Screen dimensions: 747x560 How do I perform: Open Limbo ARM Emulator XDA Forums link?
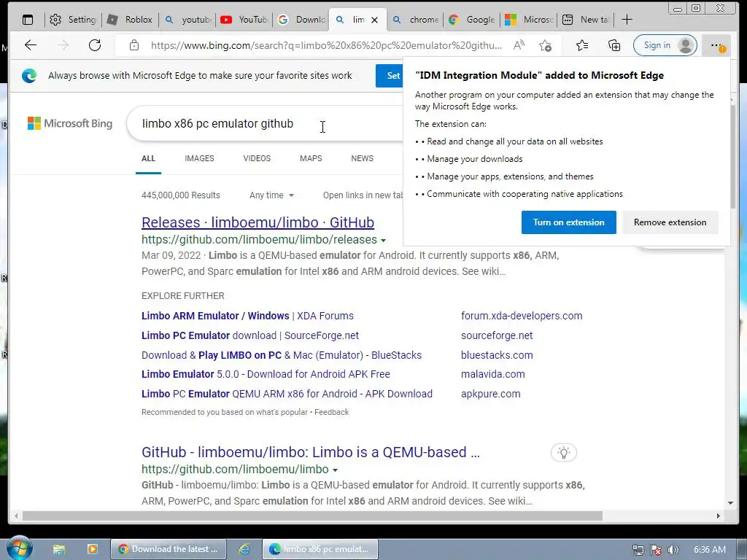[x=247, y=316]
